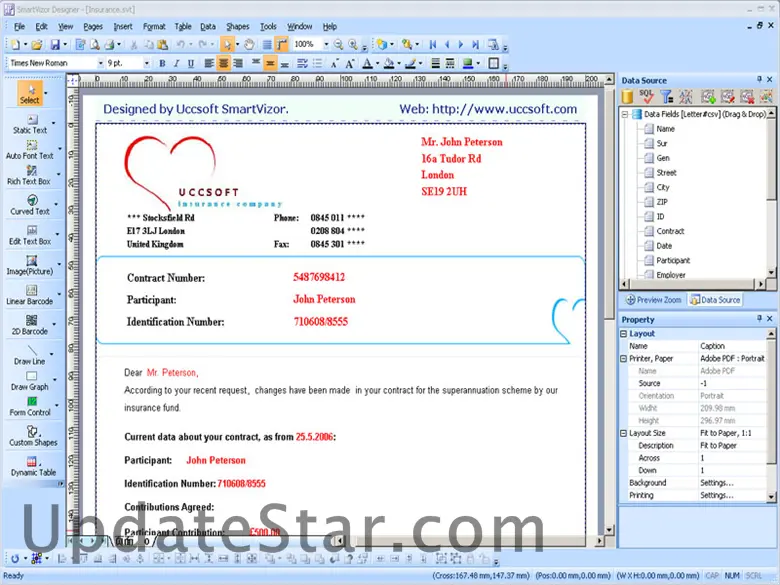Viewport: 780px width, 585px height.
Task: Choose the Image(Picture) tool
Action: pos(30,266)
